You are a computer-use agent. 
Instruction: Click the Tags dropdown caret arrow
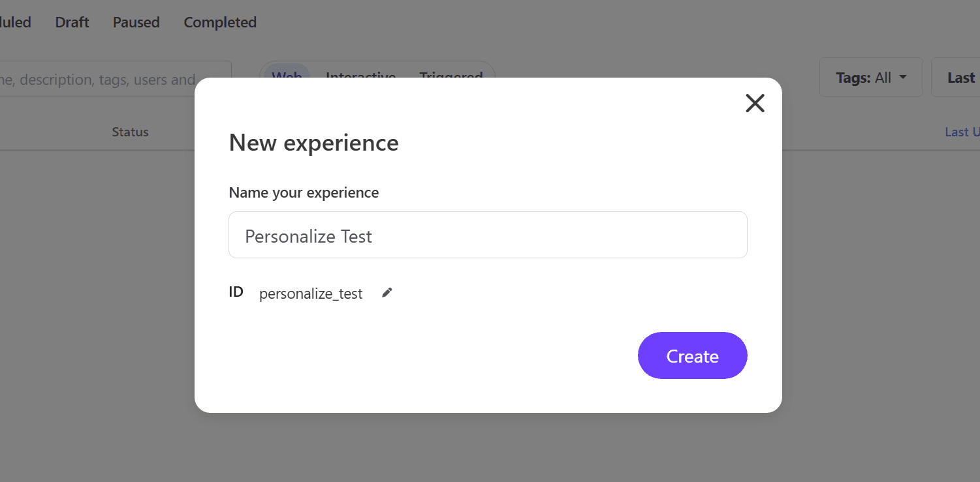[x=903, y=78]
